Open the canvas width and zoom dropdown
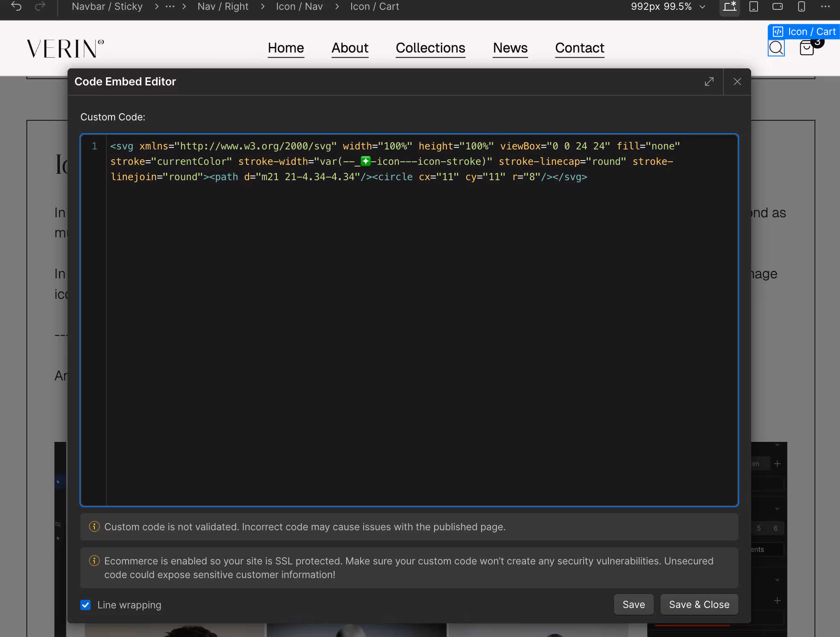 click(x=668, y=7)
